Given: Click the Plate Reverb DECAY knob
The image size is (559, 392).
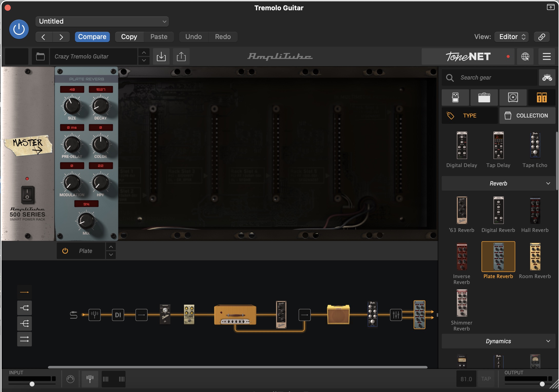Looking at the screenshot, I should pos(100,106).
